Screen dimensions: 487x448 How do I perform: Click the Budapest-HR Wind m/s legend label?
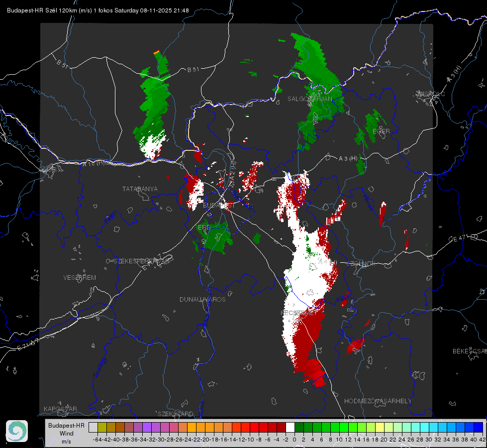[66, 434]
